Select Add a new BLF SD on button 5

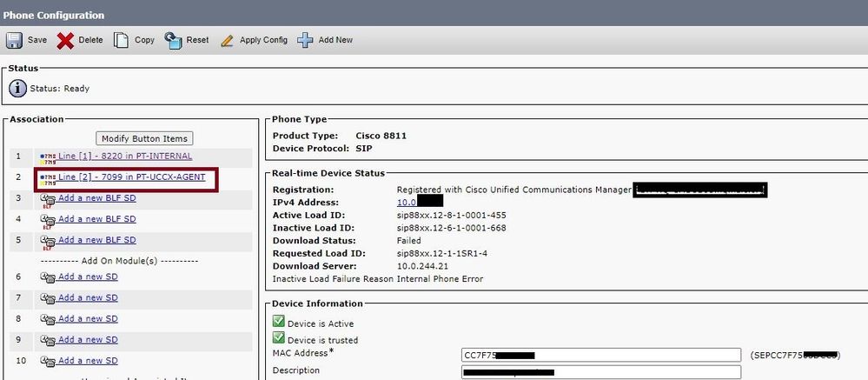pyautogui.click(x=96, y=239)
